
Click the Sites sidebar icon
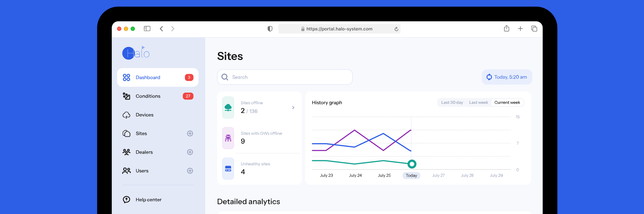126,133
